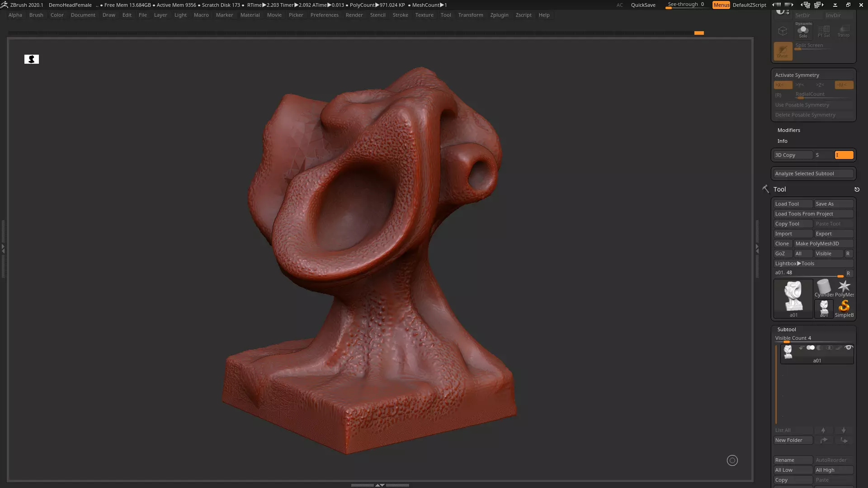868x488 pixels.
Task: Collapse the Subtool section header
Action: pos(786,329)
